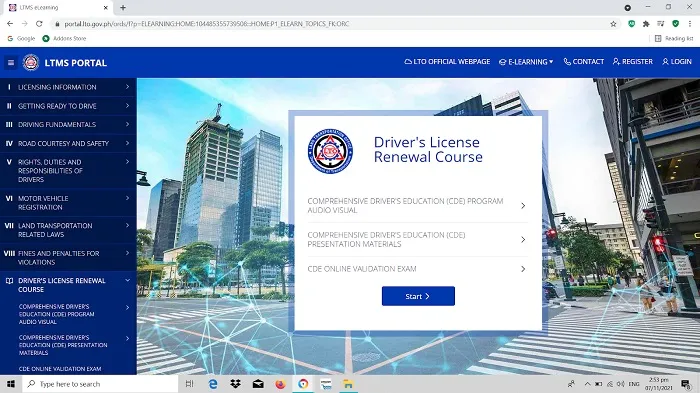Expand Road Courtesy and Safety section
The image size is (700, 393).
coord(68,143)
